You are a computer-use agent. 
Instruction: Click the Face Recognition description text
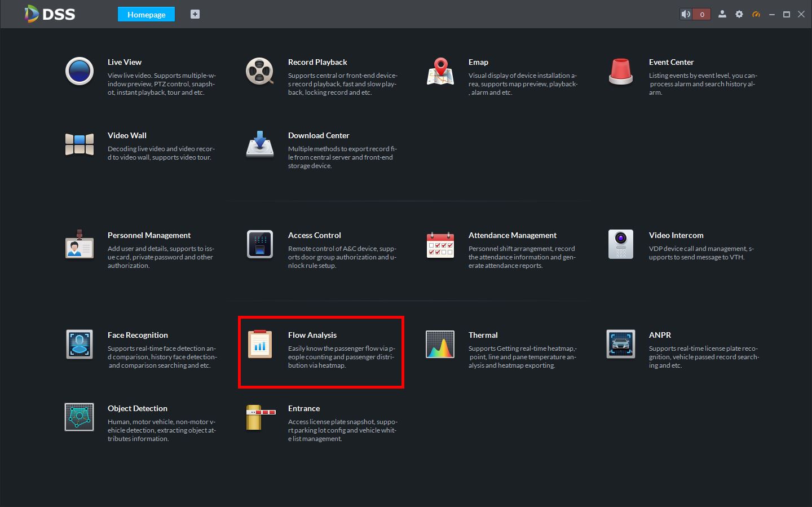162,357
